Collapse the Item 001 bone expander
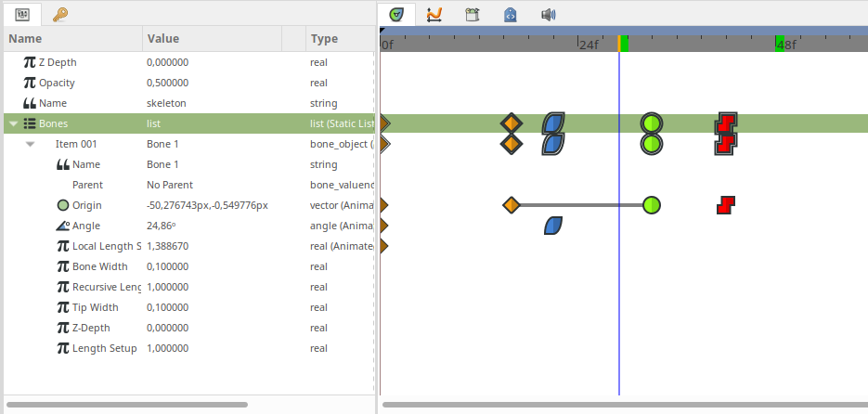This screenshot has height=414, width=868. 30,144
